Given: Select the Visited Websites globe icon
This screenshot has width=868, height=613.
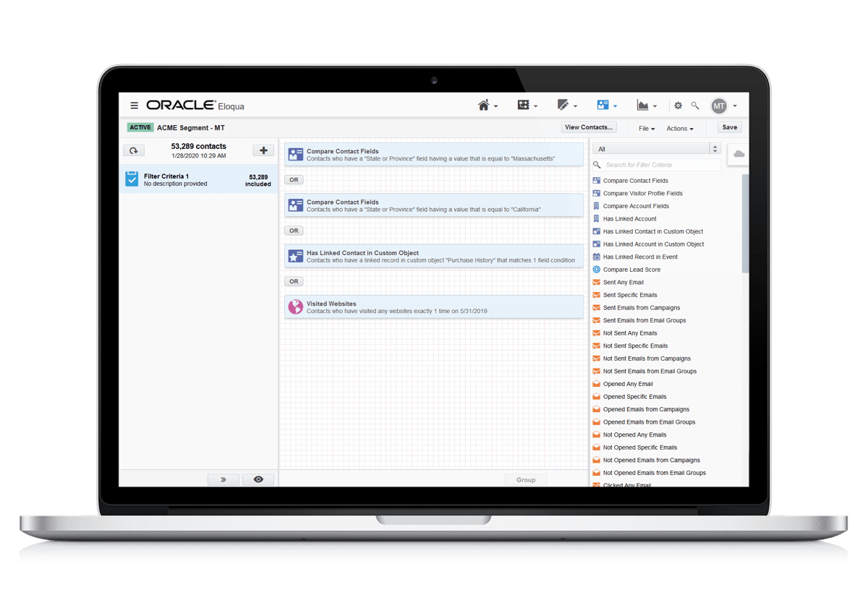Looking at the screenshot, I should pos(295,307).
